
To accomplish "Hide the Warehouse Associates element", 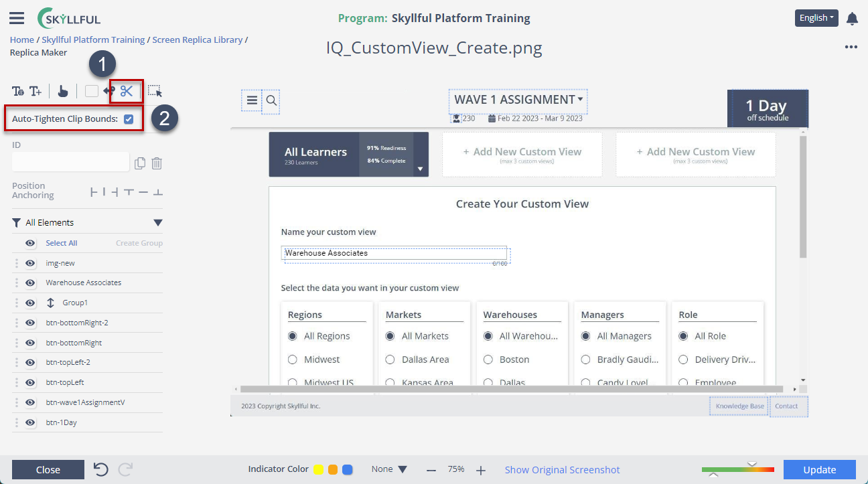I will (x=30, y=283).
